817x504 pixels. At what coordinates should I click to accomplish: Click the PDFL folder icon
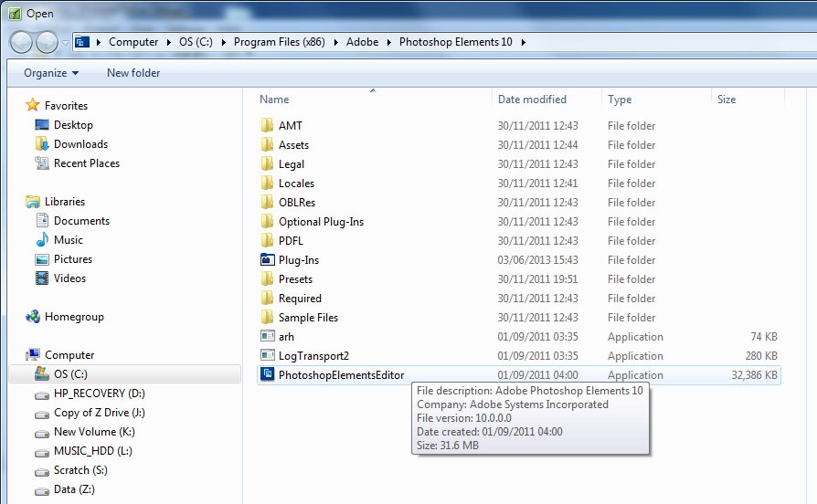click(267, 240)
